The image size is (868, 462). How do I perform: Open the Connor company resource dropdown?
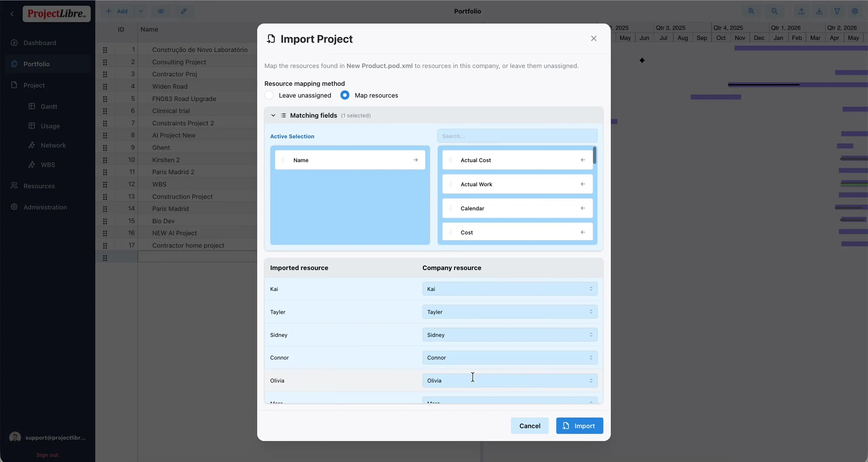coord(510,358)
